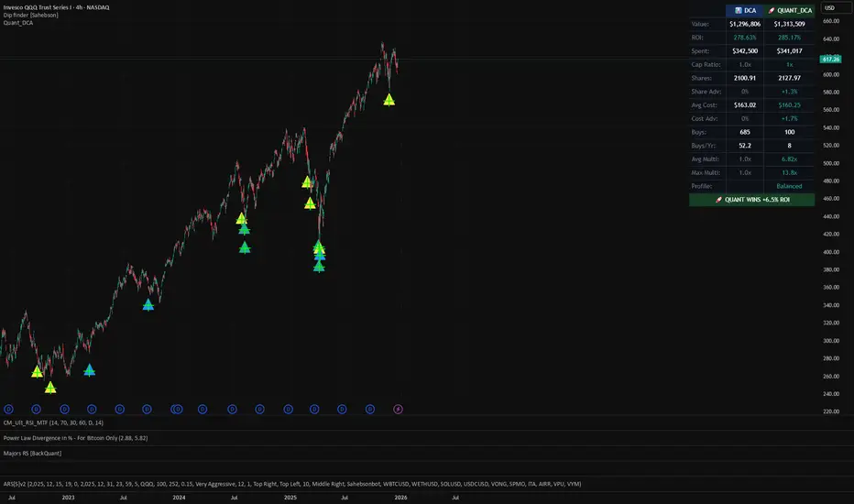The width and height of the screenshot is (854, 504).
Task: Select the blue triangle signal near the 340 level
Action: [x=148, y=304]
